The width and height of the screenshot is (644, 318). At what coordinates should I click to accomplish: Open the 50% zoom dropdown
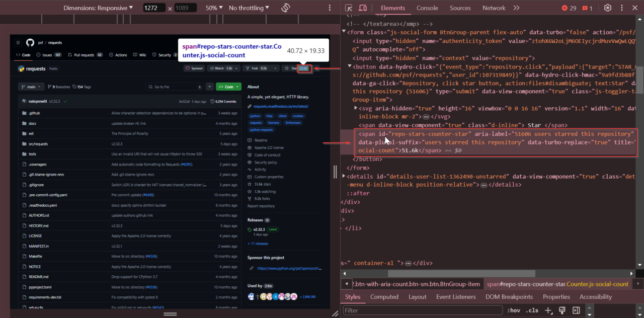pos(214,8)
